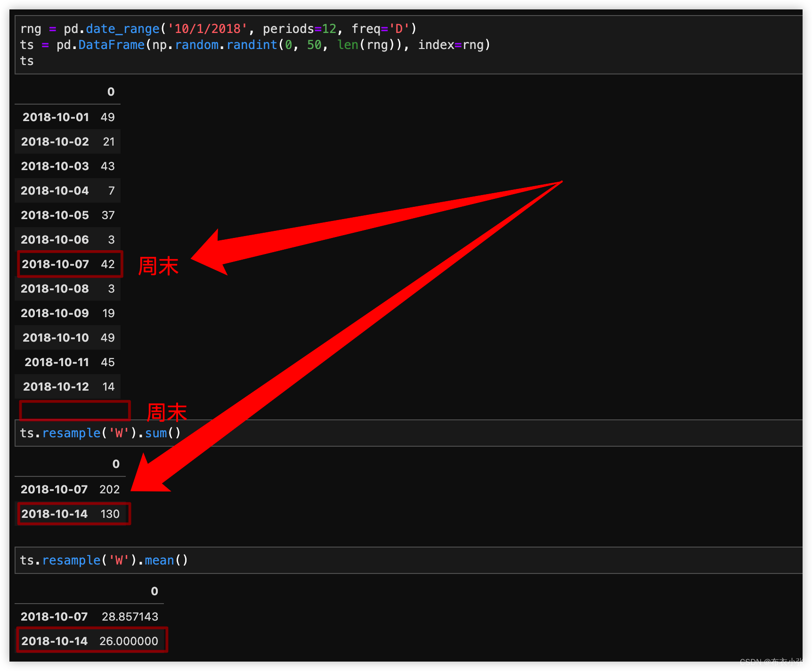The height and width of the screenshot is (671, 812).
Task: Click the value 21 in the 2018-10-02 row
Action: [x=109, y=142]
